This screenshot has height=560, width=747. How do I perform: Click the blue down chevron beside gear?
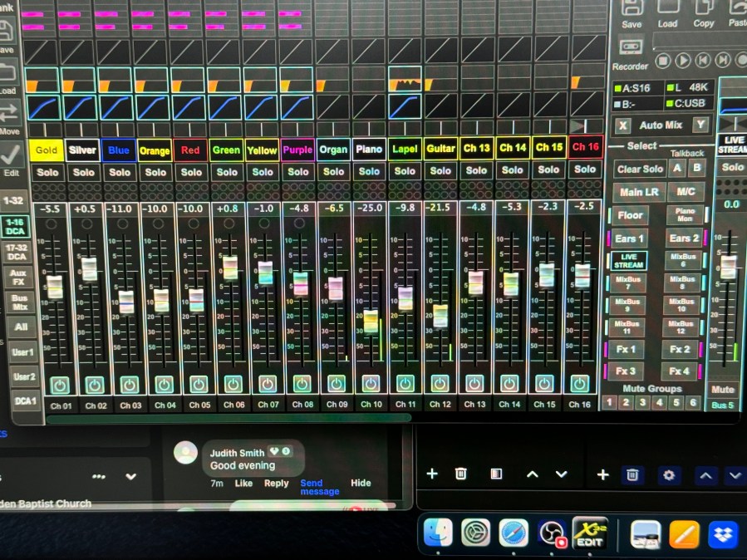735,474
